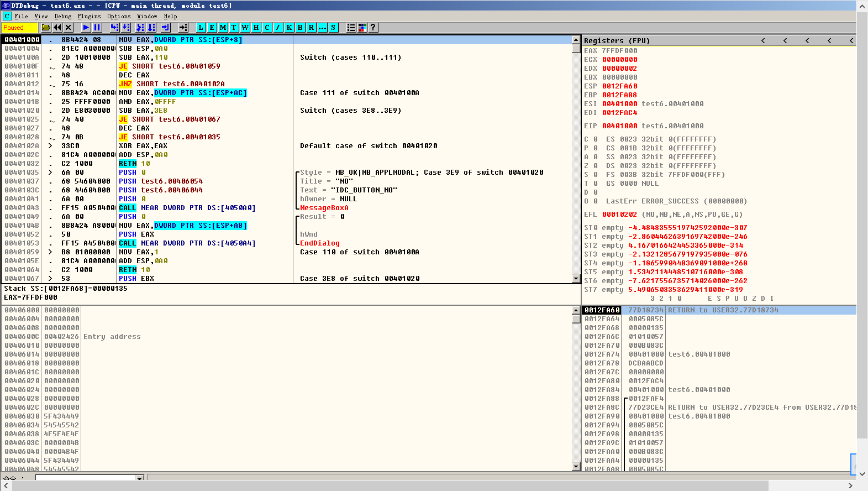868x491 pixels.
Task: Select stack row 0012FA8C RETURN to USER32
Action: pos(719,408)
